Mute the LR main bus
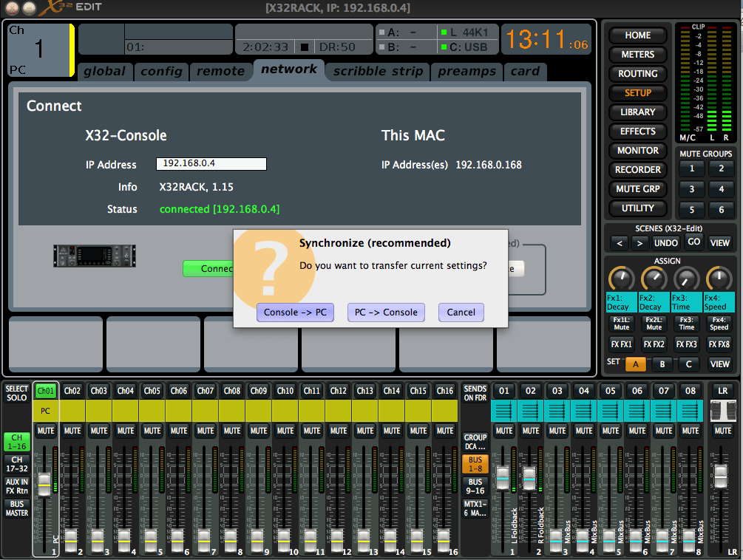 point(722,431)
